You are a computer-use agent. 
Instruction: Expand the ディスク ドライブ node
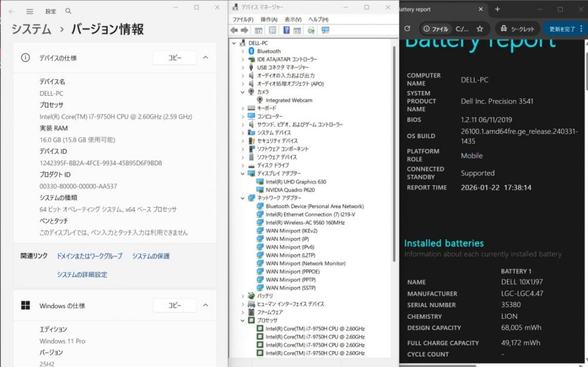point(243,165)
